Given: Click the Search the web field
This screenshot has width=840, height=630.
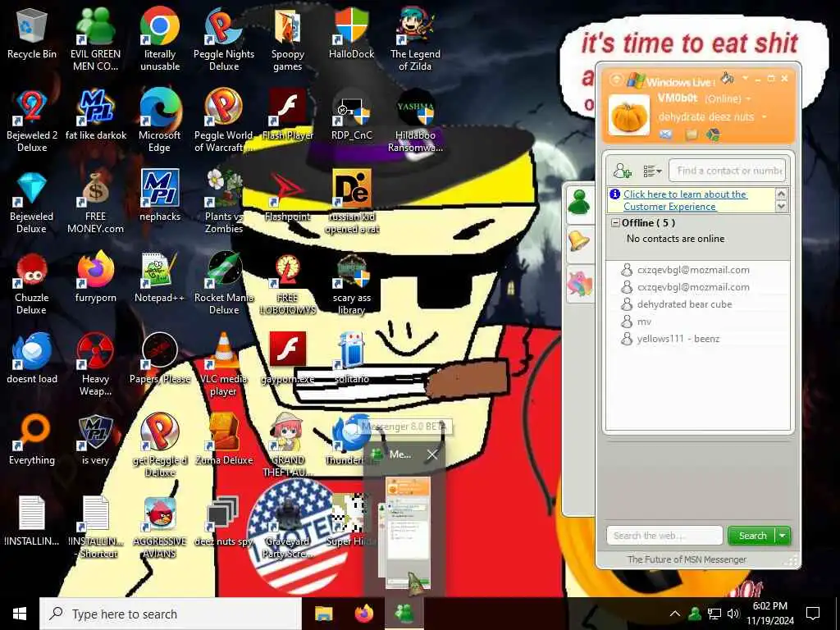Looking at the screenshot, I should coord(664,535).
